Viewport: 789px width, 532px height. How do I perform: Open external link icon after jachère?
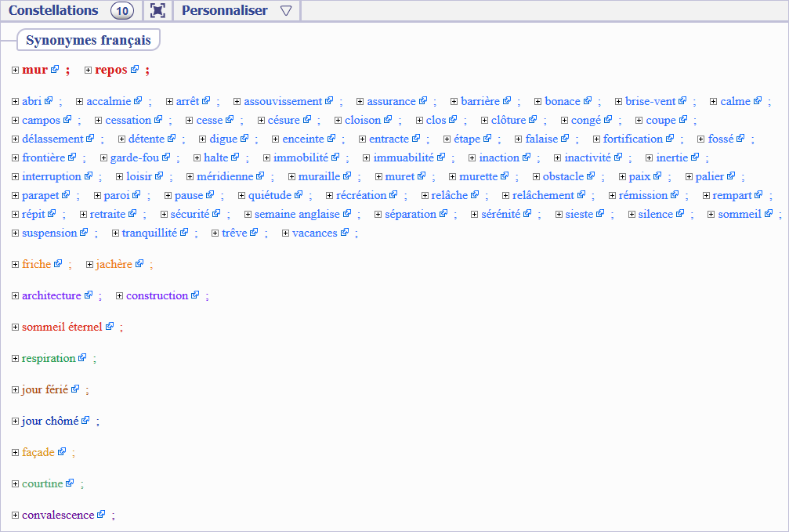pos(139,264)
